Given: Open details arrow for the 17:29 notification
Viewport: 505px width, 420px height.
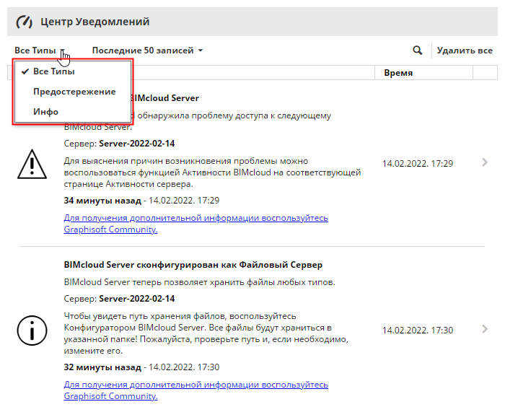Looking at the screenshot, I should tap(485, 163).
